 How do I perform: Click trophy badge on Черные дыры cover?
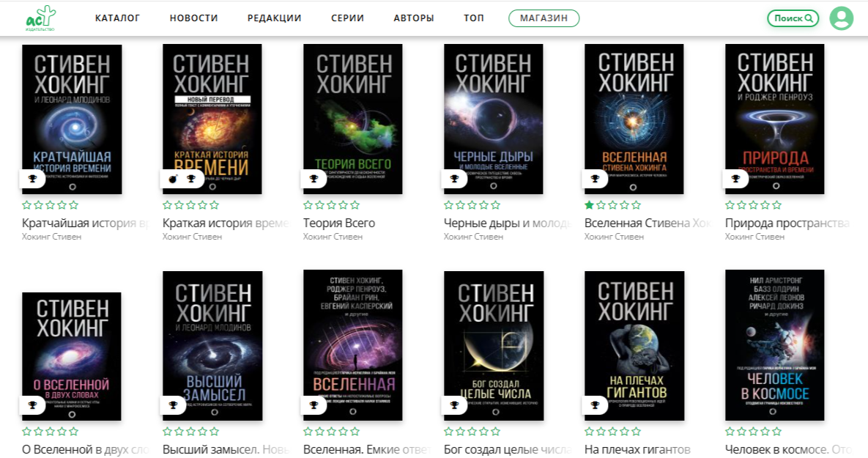[454, 178]
